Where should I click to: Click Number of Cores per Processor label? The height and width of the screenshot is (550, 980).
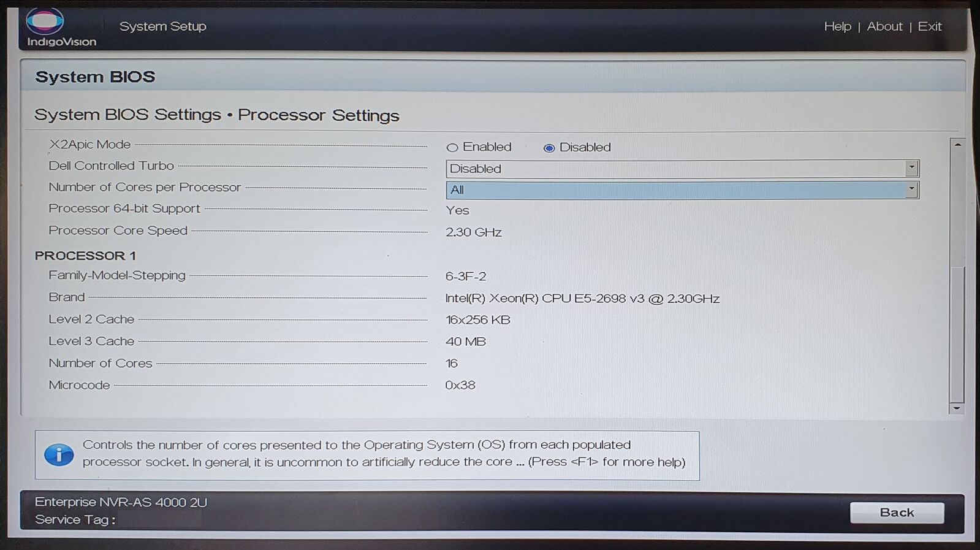click(145, 187)
